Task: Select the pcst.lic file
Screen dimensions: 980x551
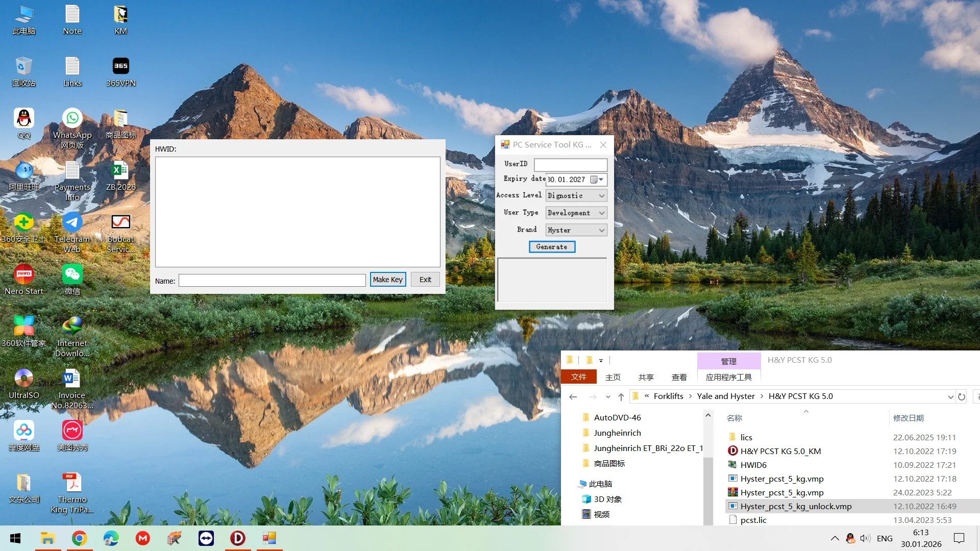Action: (753, 520)
